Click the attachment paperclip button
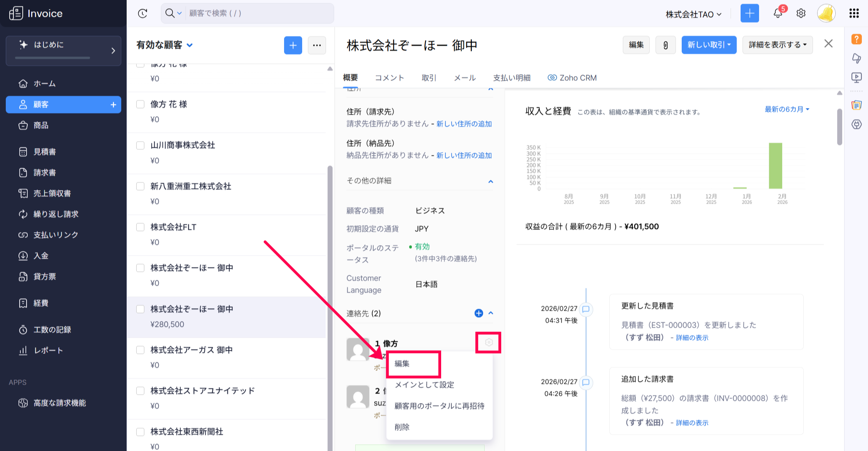This screenshot has width=868, height=451. (x=665, y=45)
